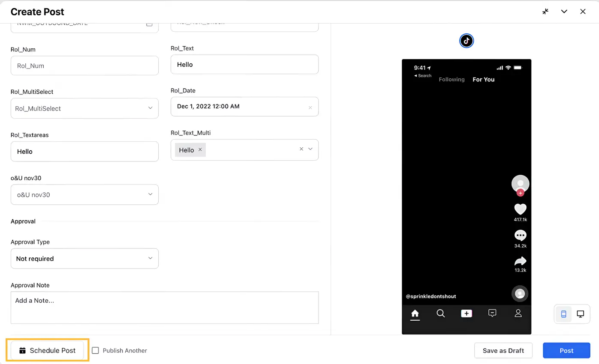The height and width of the screenshot is (364, 599).
Task: Click calendar icon in outbound date field
Action: click(x=149, y=24)
